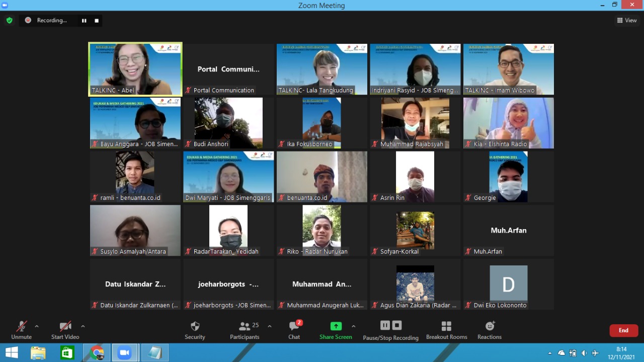Click the Zoom icon in the taskbar

coord(124,352)
